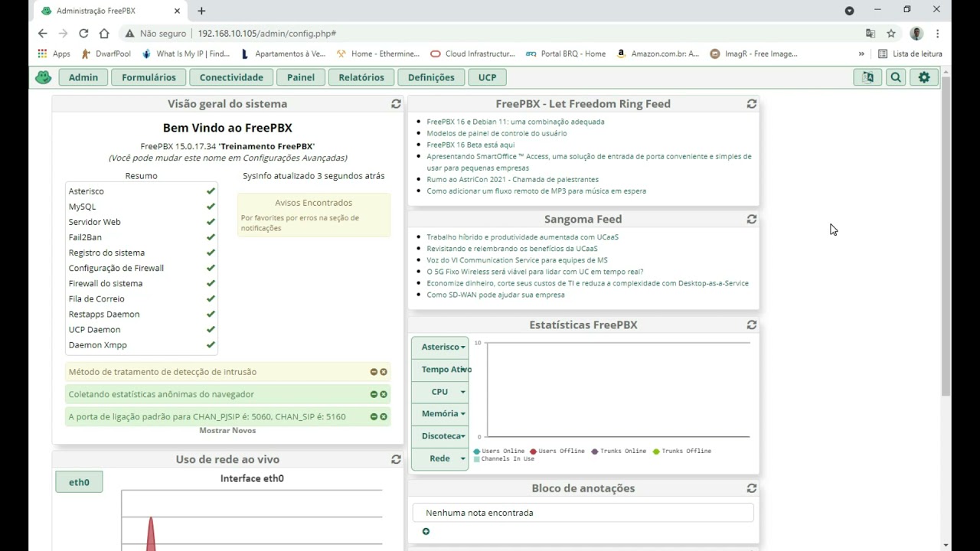Open the Chrome three-dot menu
980x551 pixels.
[937, 34]
